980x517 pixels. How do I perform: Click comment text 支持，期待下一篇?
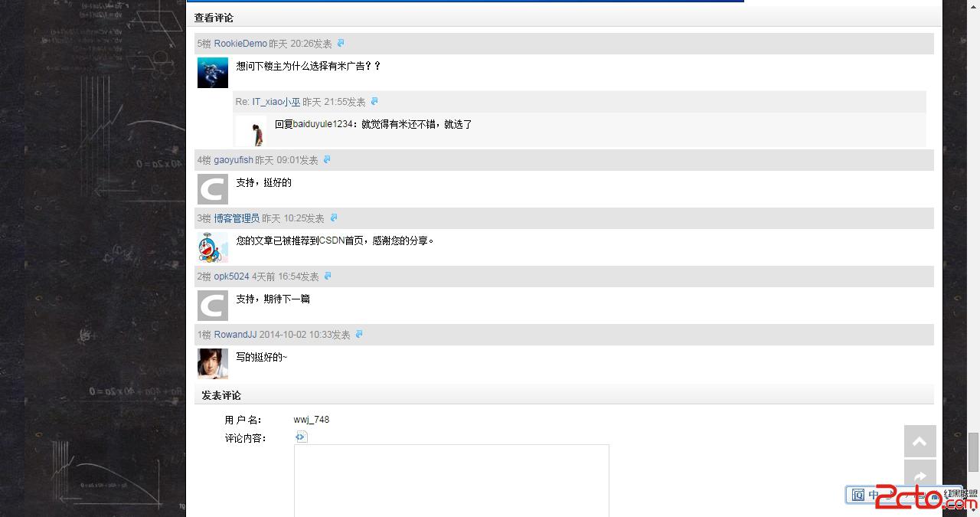pyautogui.click(x=273, y=299)
